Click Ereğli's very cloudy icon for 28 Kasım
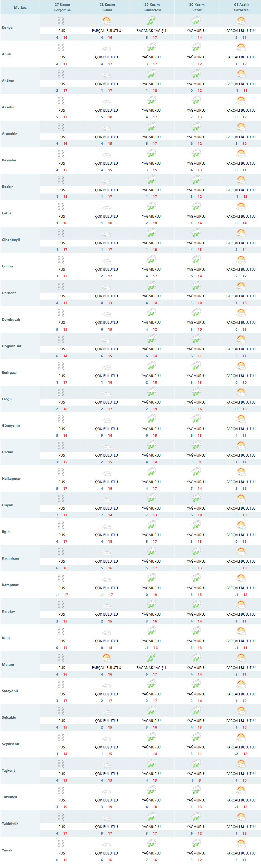 107,393
